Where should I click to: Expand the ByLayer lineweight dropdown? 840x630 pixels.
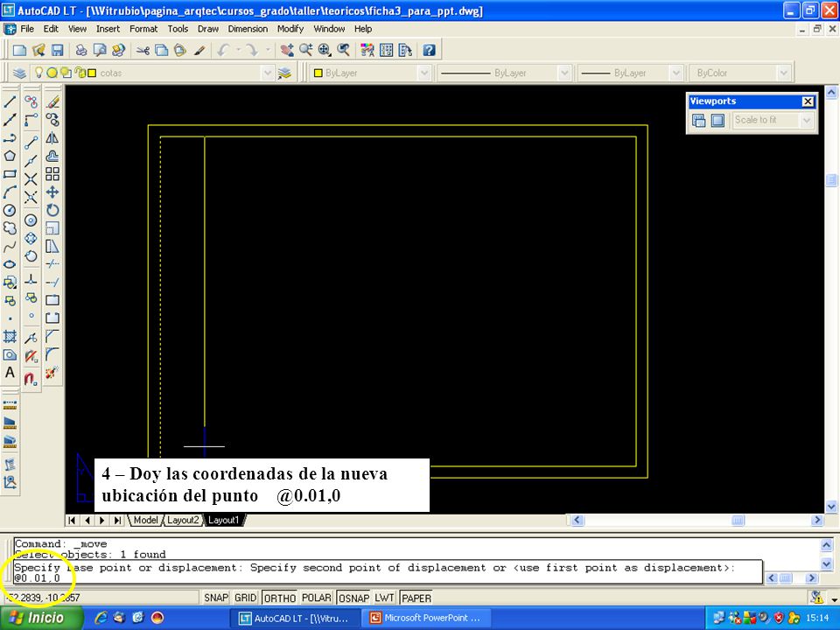[x=675, y=73]
